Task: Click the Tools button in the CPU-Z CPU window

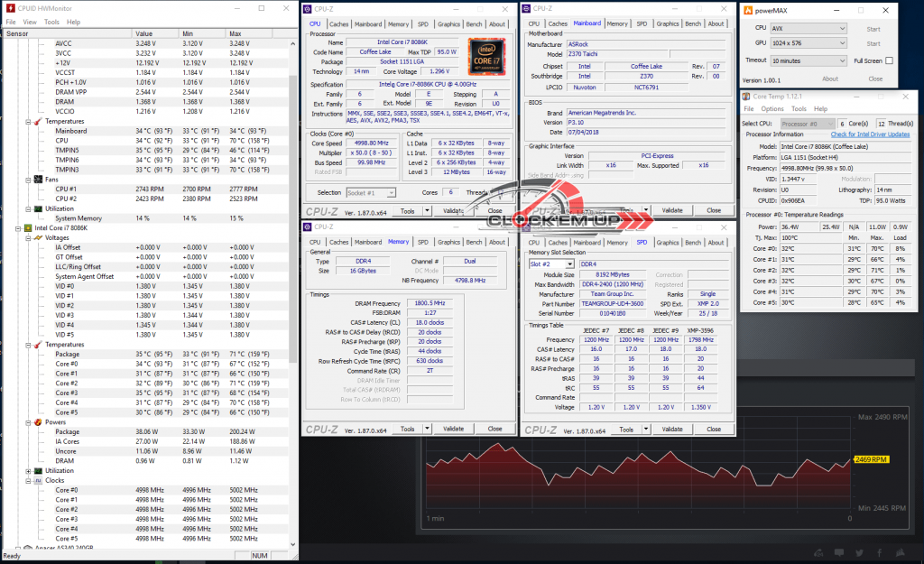Action: click(407, 211)
